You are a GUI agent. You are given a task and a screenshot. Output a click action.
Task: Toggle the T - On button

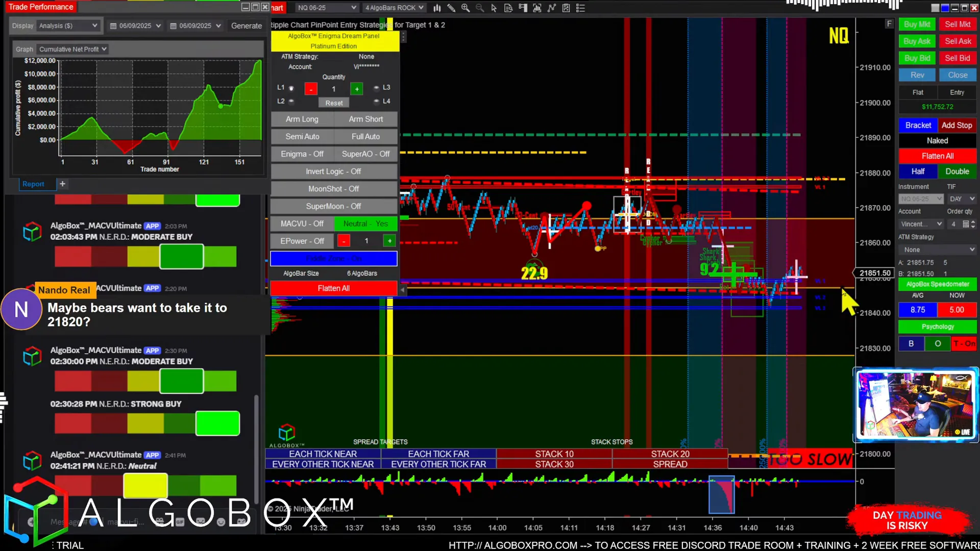[964, 344]
